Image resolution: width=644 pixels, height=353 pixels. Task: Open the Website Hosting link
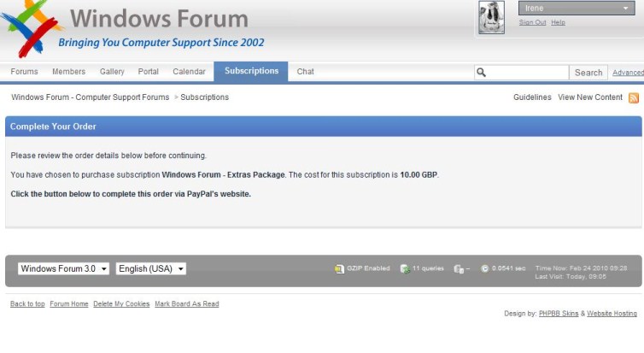click(x=612, y=314)
